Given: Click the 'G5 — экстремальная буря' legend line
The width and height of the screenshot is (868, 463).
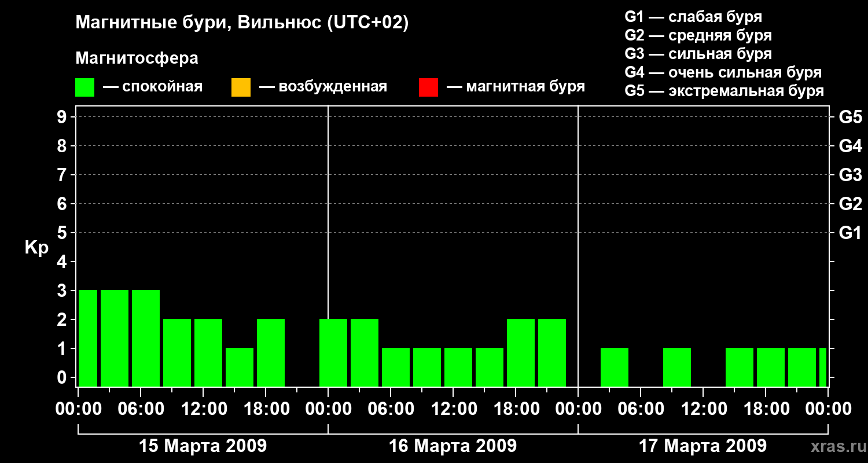Looking at the screenshot, I should 724,91.
